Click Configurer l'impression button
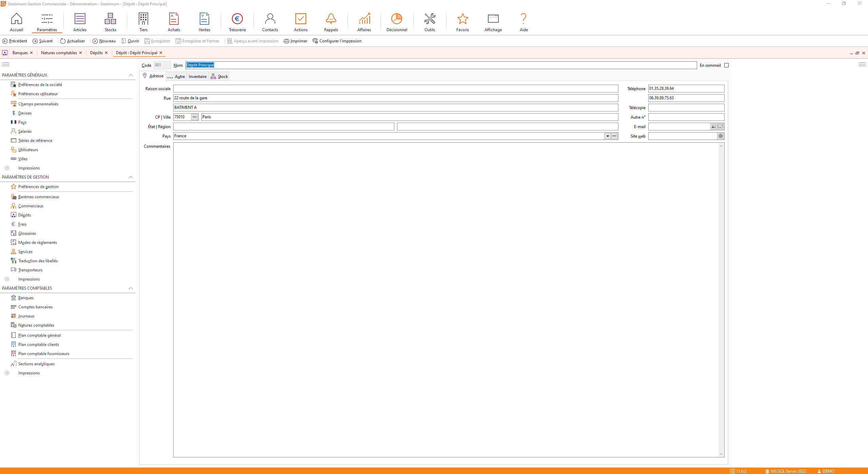This screenshot has width=868, height=474. (337, 41)
